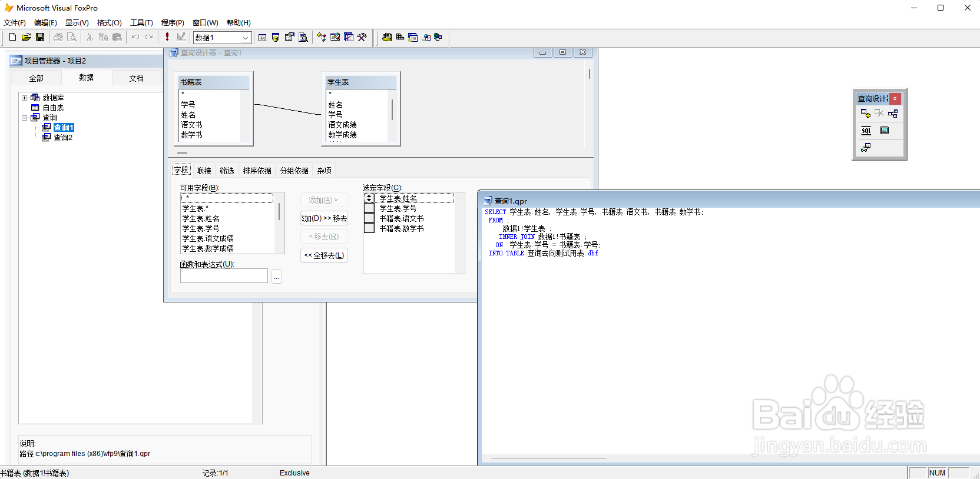
Task: Open the Command Window icon
Action: pos(262,37)
